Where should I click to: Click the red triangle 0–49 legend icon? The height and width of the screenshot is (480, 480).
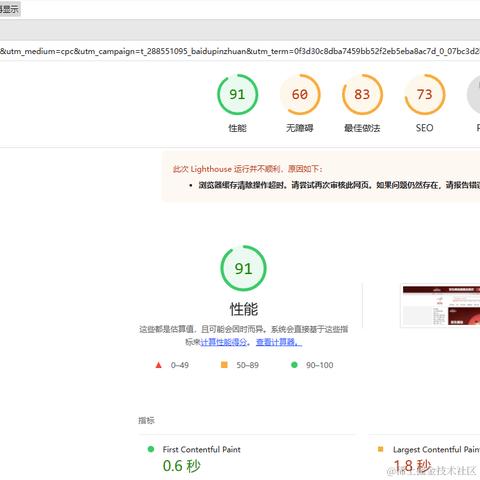159,365
